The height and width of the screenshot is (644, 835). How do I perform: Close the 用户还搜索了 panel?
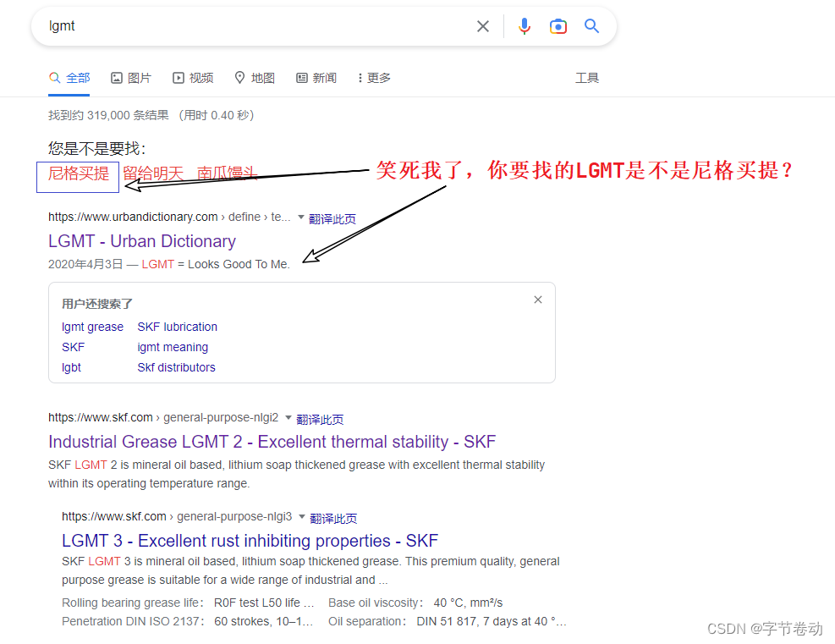pyautogui.click(x=537, y=299)
